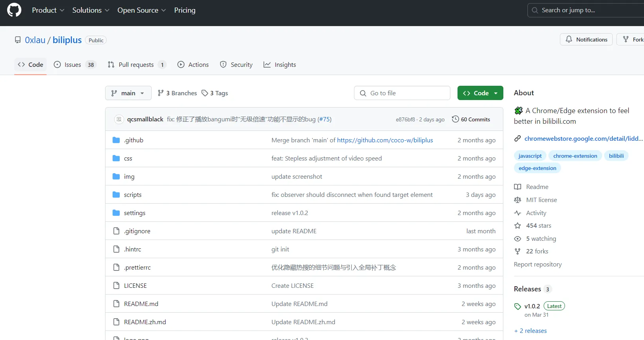Screen dimensions: 644x340
Task: Open the 3 Branches list
Action: pos(177,93)
